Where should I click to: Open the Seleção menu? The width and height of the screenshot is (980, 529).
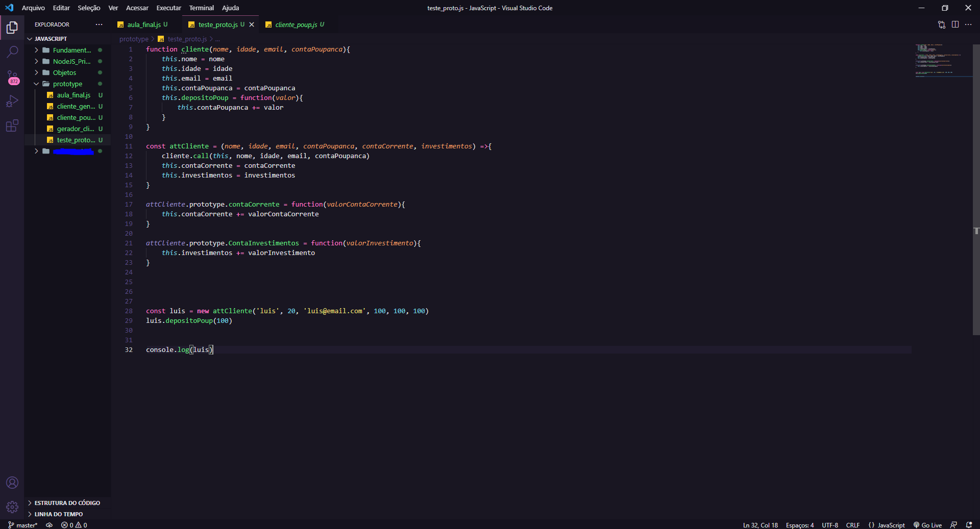pyautogui.click(x=89, y=8)
